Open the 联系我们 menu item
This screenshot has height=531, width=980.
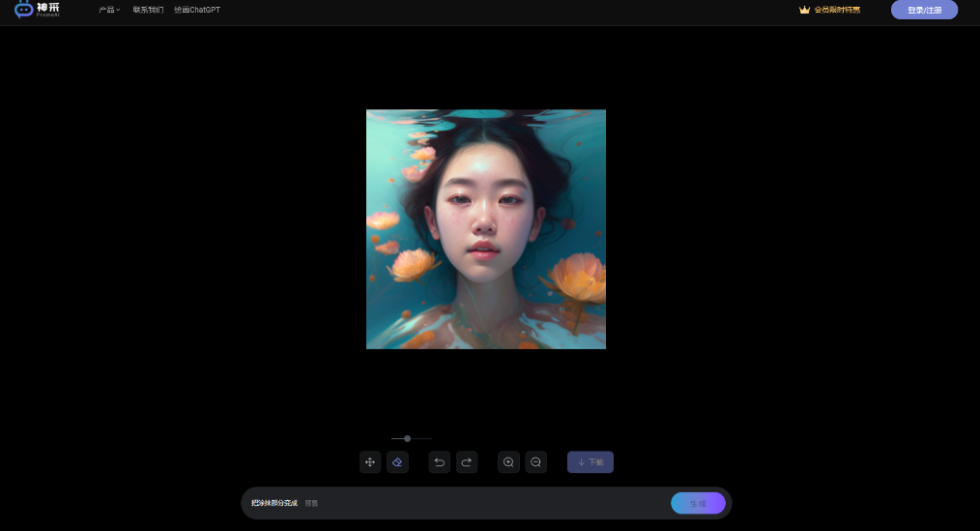coord(148,10)
